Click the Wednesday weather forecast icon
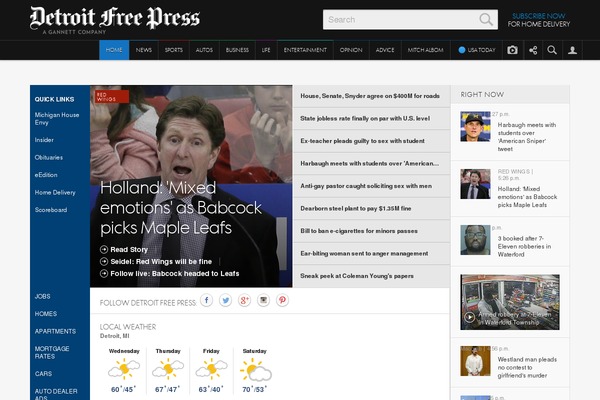This screenshot has height=400, width=600. coord(124,369)
